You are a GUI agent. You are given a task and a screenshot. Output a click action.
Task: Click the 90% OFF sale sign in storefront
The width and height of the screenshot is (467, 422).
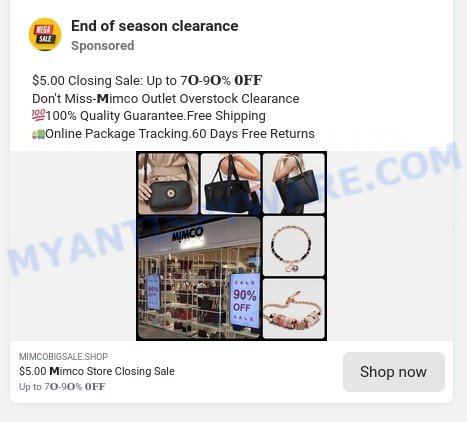(245, 301)
